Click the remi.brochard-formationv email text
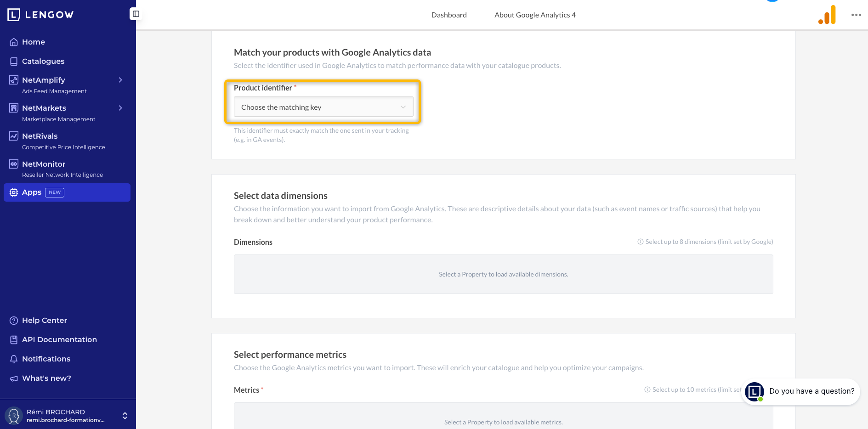The height and width of the screenshot is (429, 868). point(66,420)
